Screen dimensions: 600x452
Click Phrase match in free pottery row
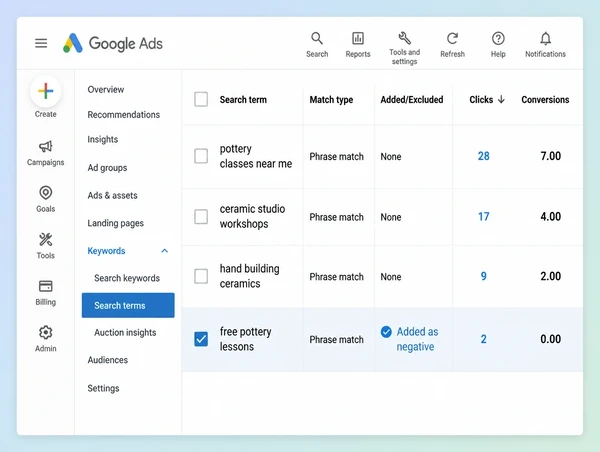click(x=336, y=339)
